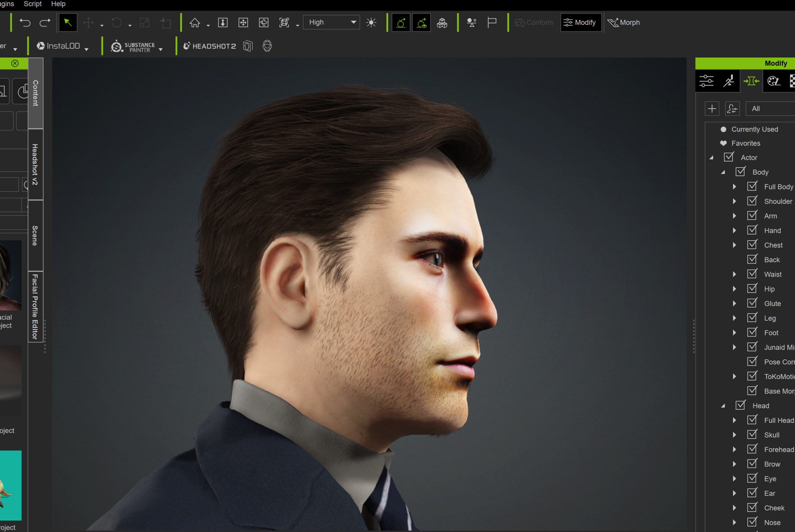Click the plus add-morph icon
This screenshot has width=795, height=532.
(x=712, y=109)
